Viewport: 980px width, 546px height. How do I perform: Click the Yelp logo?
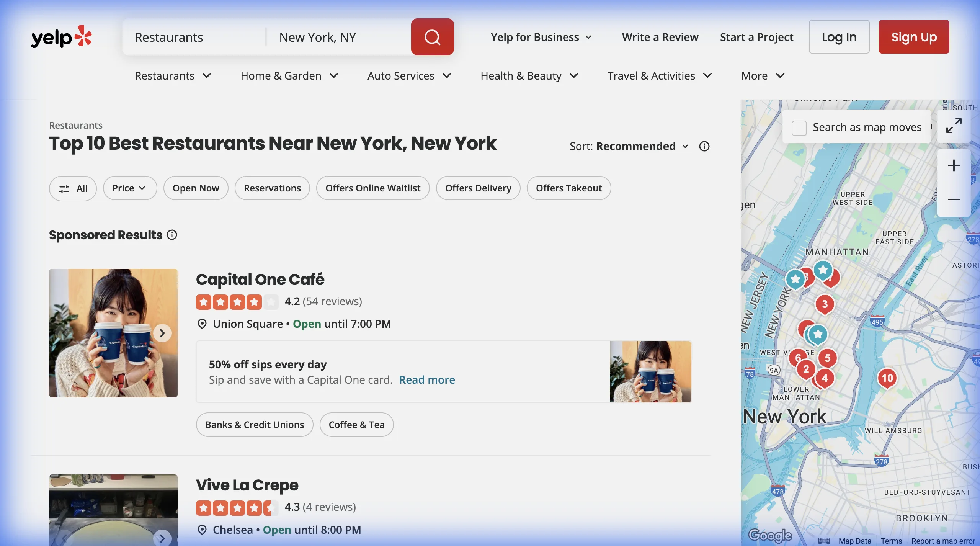61,36
